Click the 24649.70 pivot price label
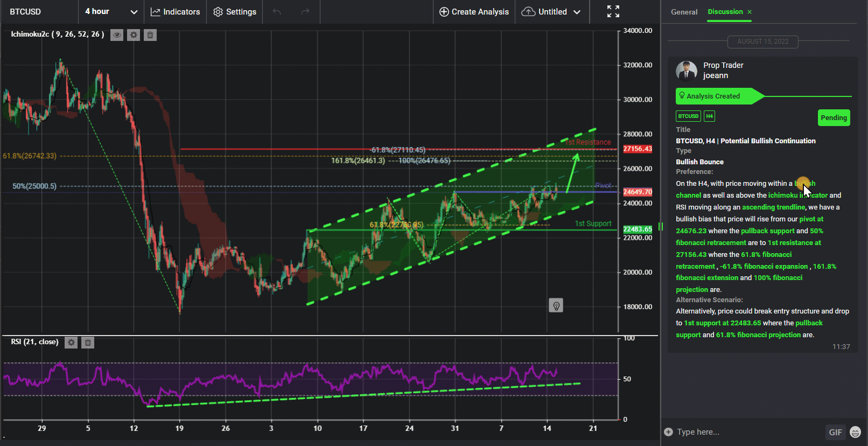This screenshot has width=868, height=446. [x=638, y=192]
